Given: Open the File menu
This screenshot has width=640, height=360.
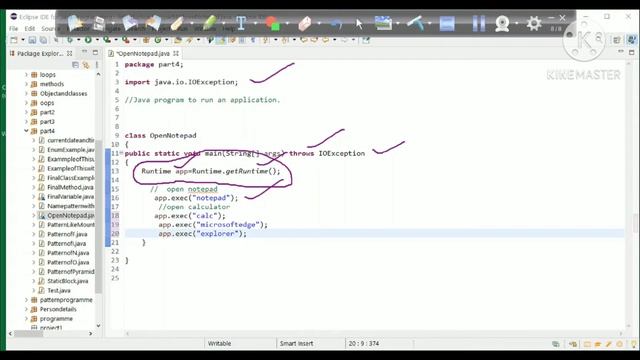Looking at the screenshot, I should [13, 29].
